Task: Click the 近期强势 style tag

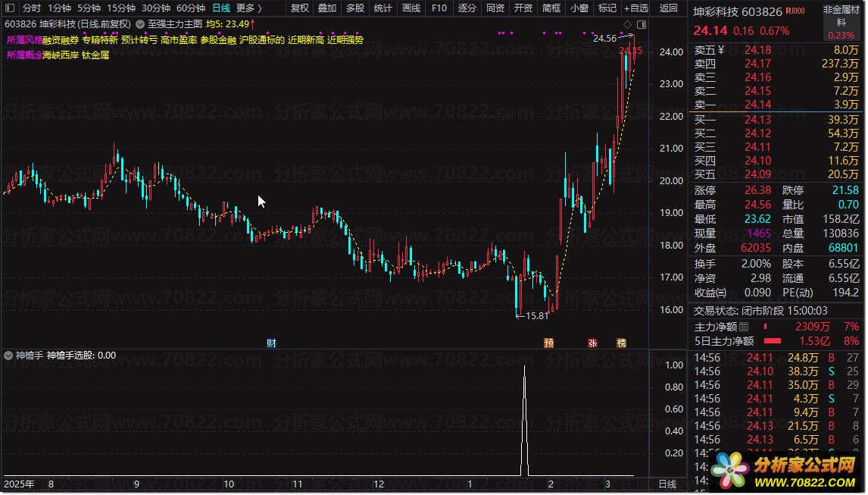Action: click(x=345, y=40)
